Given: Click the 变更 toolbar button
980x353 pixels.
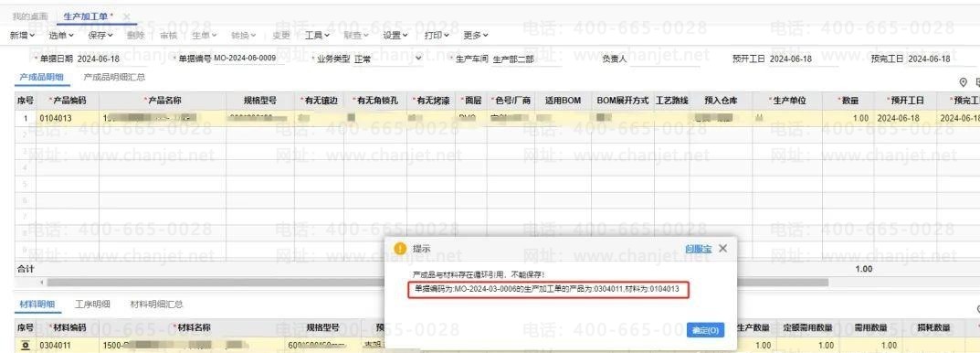Looking at the screenshot, I should 281,36.
